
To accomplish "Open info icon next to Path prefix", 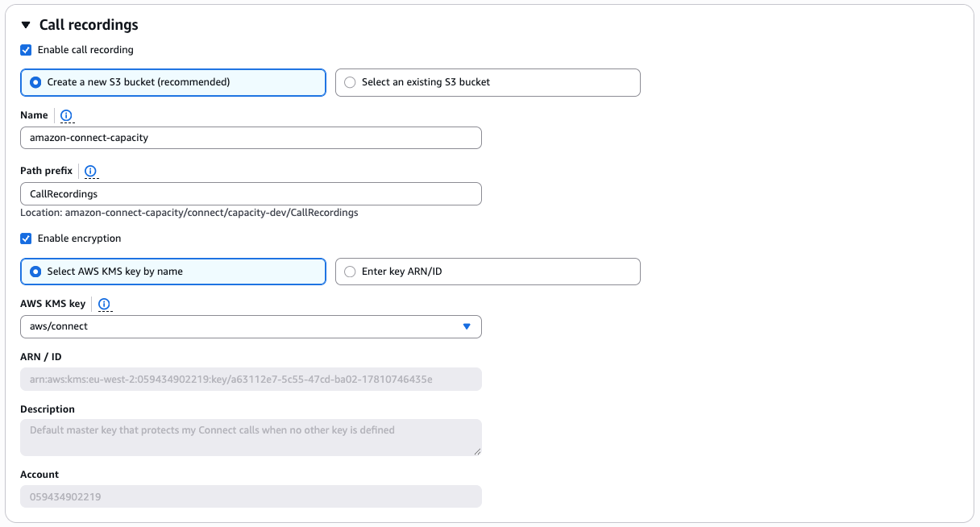I will (x=90, y=172).
